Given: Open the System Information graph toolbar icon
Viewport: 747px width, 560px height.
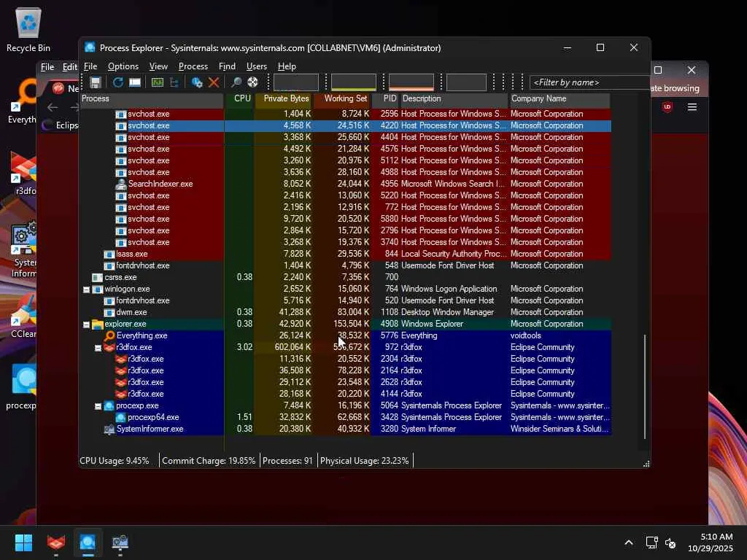Looking at the screenshot, I should [158, 82].
